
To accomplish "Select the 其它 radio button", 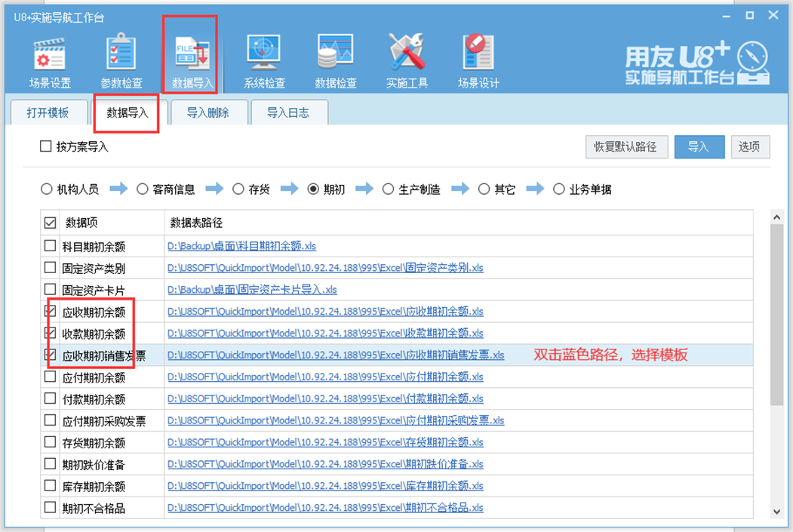I will click(484, 189).
